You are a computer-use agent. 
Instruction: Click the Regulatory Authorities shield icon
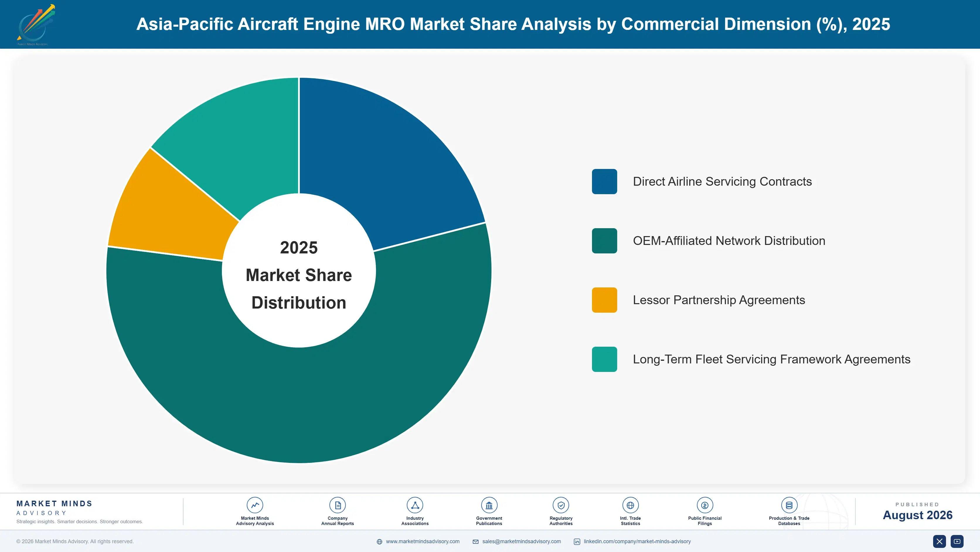(x=561, y=505)
